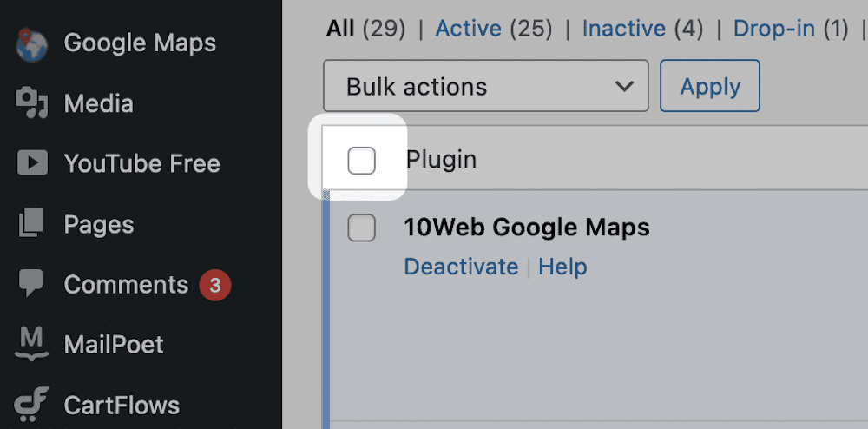
Task: Open the Bulk actions dropdown
Action: pos(485,86)
